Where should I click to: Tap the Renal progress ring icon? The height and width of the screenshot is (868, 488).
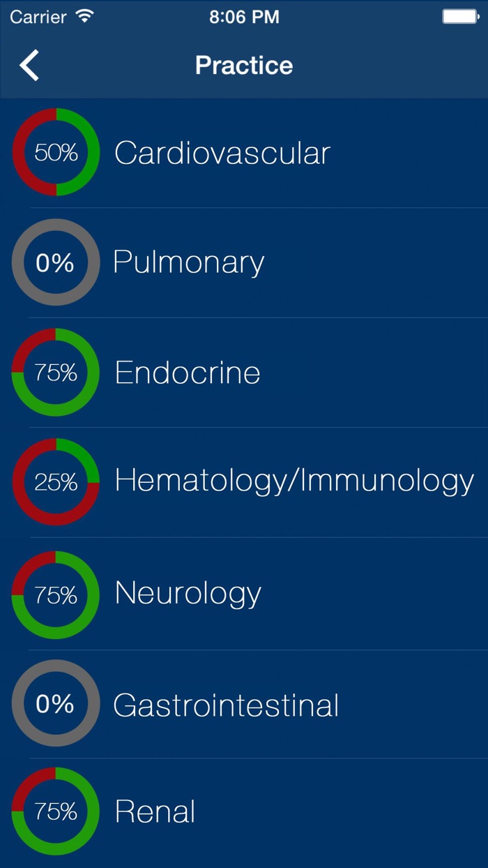tap(56, 811)
